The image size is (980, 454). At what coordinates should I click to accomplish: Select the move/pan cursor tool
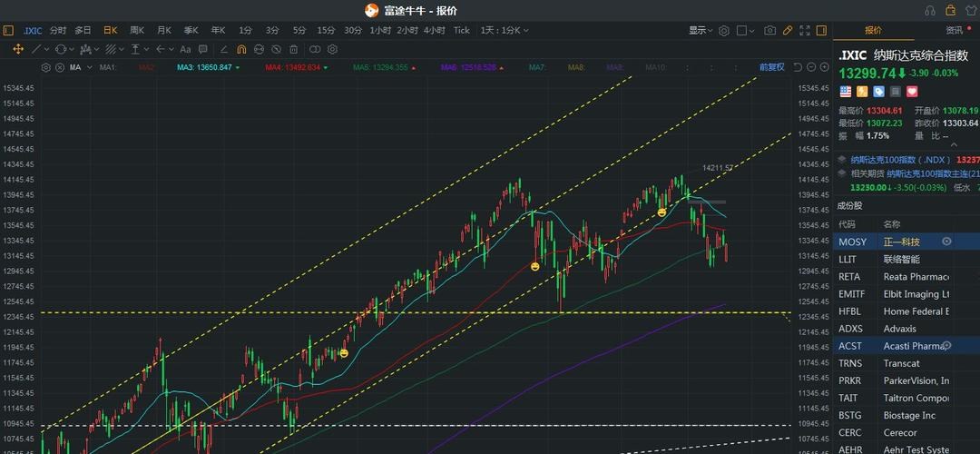point(18,49)
